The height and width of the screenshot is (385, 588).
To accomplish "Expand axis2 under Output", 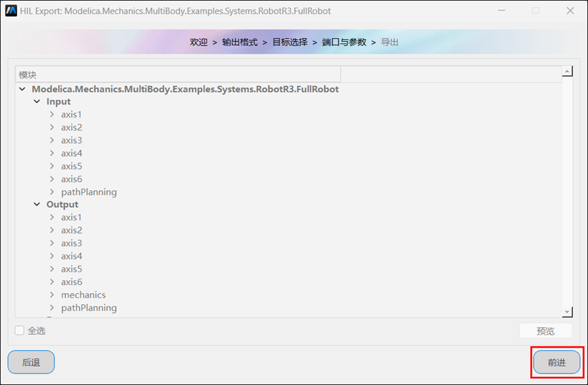I will point(52,230).
